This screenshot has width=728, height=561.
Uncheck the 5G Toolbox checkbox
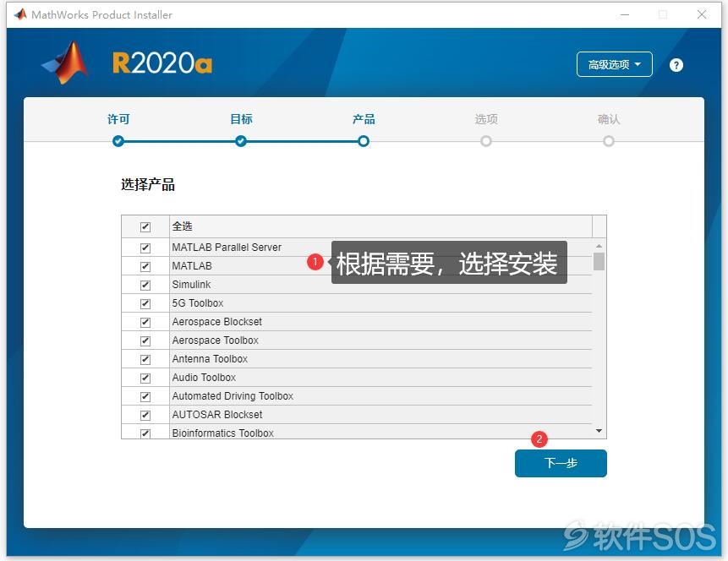[x=145, y=303]
